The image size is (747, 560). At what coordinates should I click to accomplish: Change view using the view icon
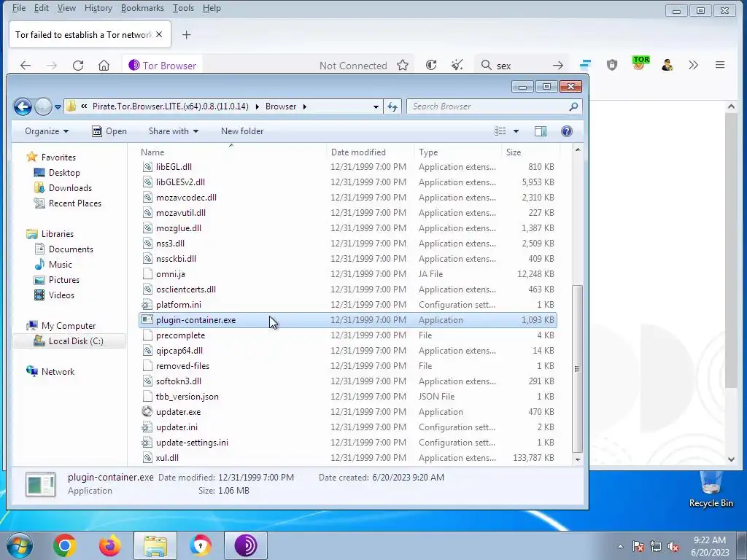pos(500,131)
